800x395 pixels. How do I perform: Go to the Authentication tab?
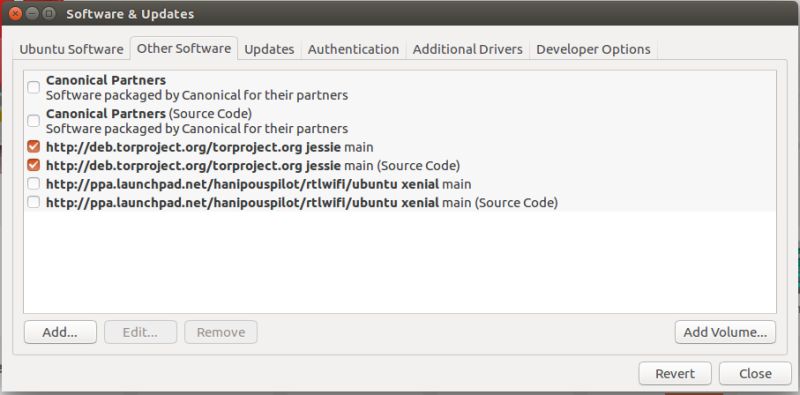pos(353,50)
